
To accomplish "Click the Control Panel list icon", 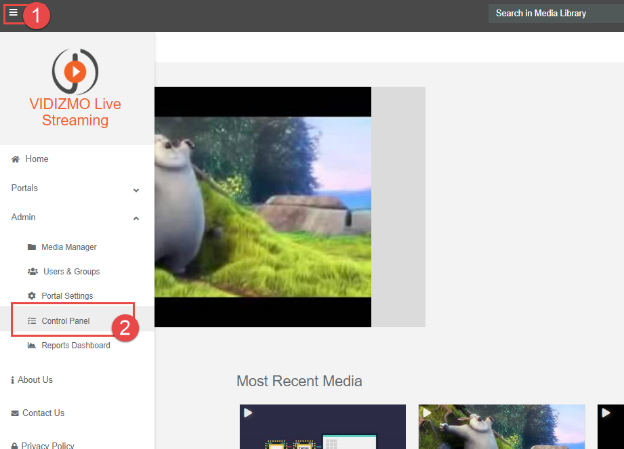I will 32,321.
